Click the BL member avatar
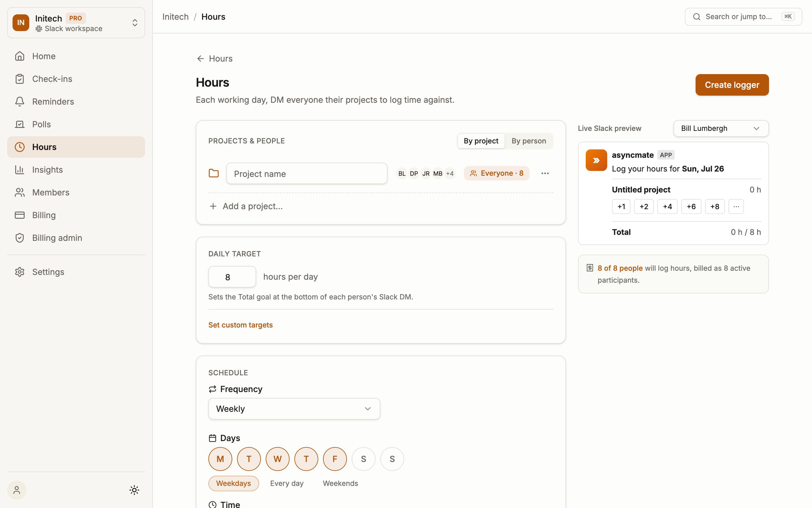 (402, 173)
